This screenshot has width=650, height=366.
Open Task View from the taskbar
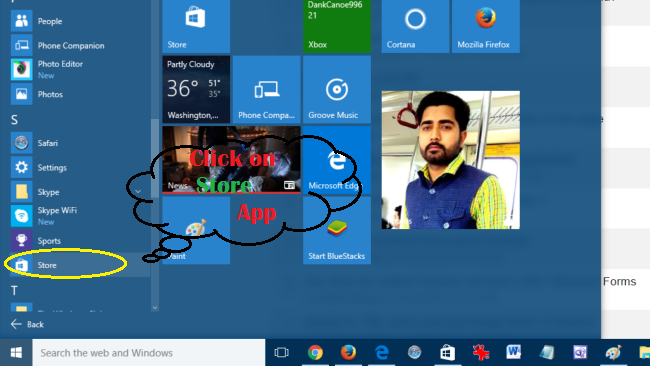(281, 353)
